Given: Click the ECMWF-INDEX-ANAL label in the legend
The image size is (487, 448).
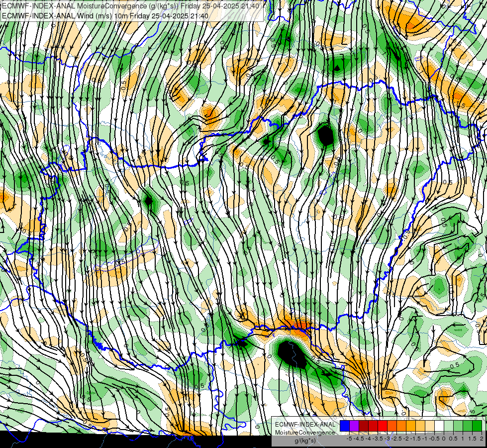Looking at the screenshot, I should coord(305,425).
